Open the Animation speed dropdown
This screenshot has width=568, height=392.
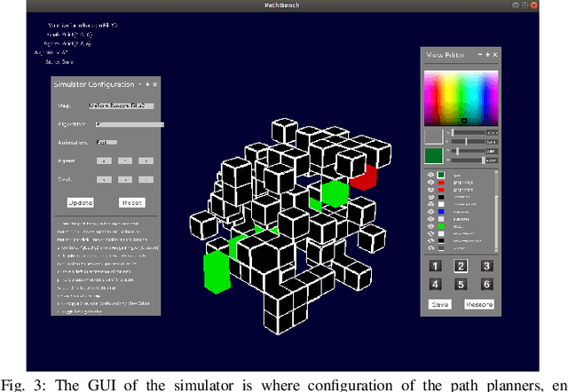click(x=106, y=142)
